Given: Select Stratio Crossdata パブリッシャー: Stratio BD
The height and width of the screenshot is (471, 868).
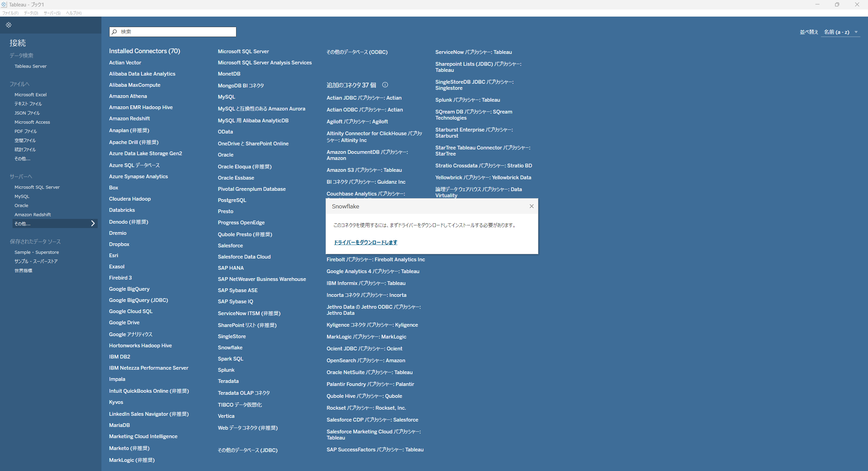Looking at the screenshot, I should point(483,166).
